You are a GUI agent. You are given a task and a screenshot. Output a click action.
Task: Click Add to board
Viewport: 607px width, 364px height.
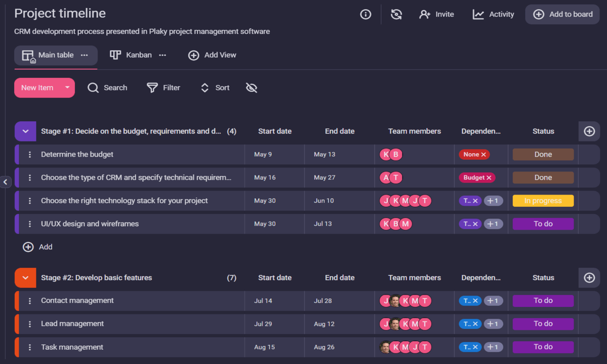point(562,14)
